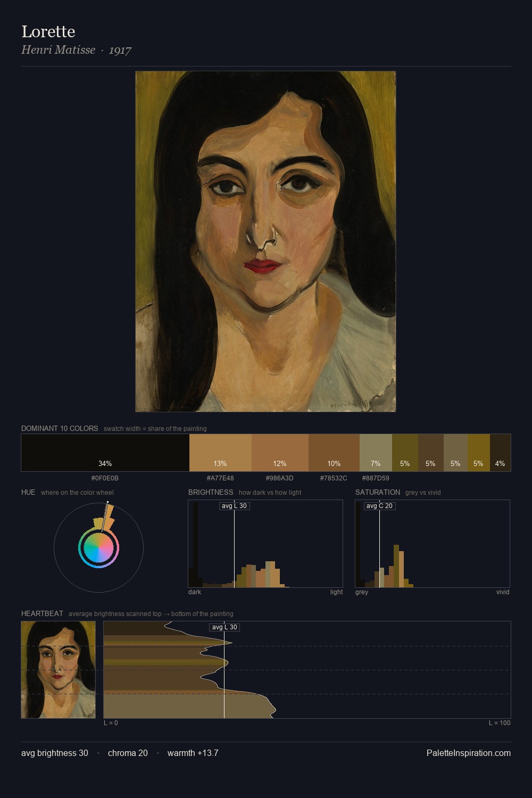Click the hue color wheel center

[x=98, y=547]
